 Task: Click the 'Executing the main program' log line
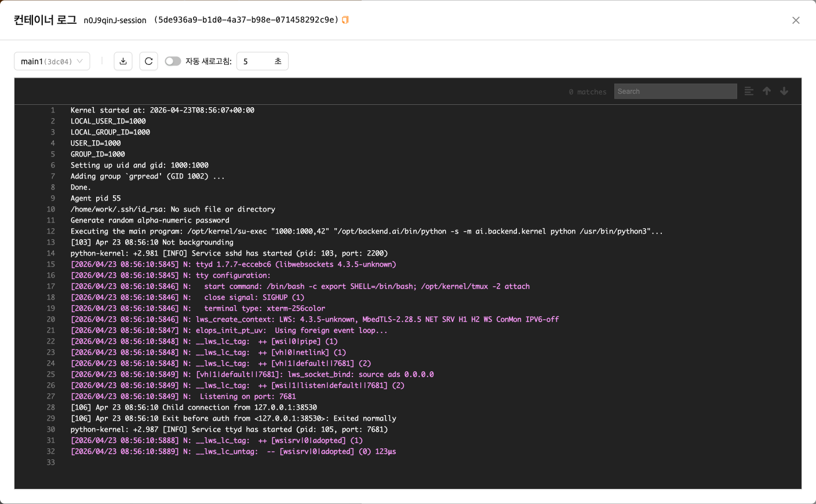(367, 231)
